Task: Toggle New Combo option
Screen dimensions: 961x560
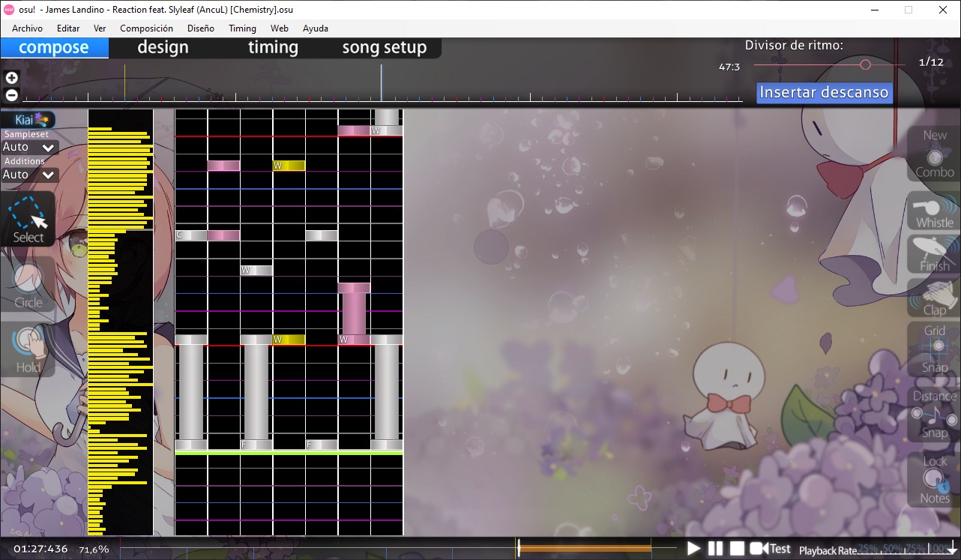Action: 934,154
